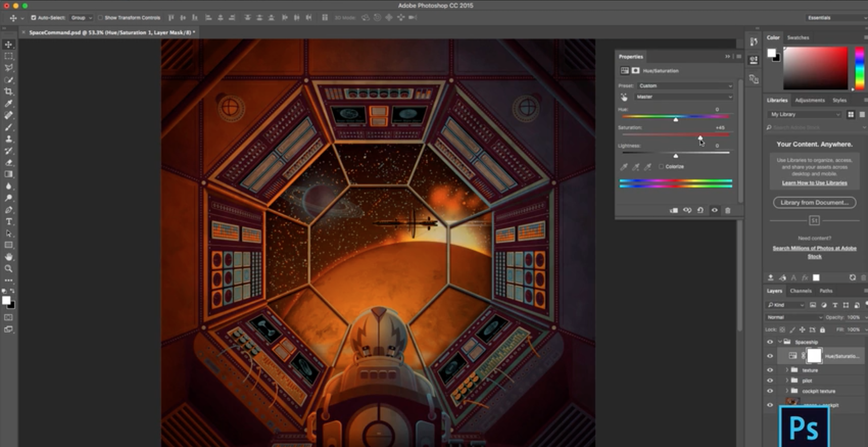Image resolution: width=868 pixels, height=447 pixels.
Task: Reset adjustment to defaults in Properties panel
Action: click(700, 210)
